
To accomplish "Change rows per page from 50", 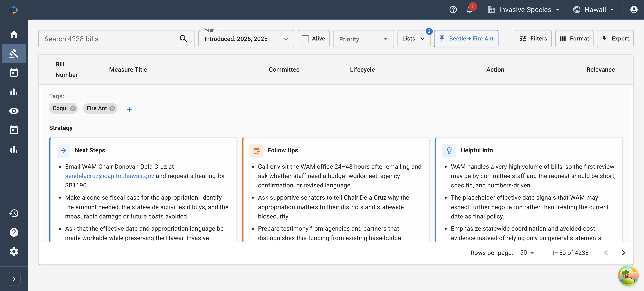I will click(527, 253).
